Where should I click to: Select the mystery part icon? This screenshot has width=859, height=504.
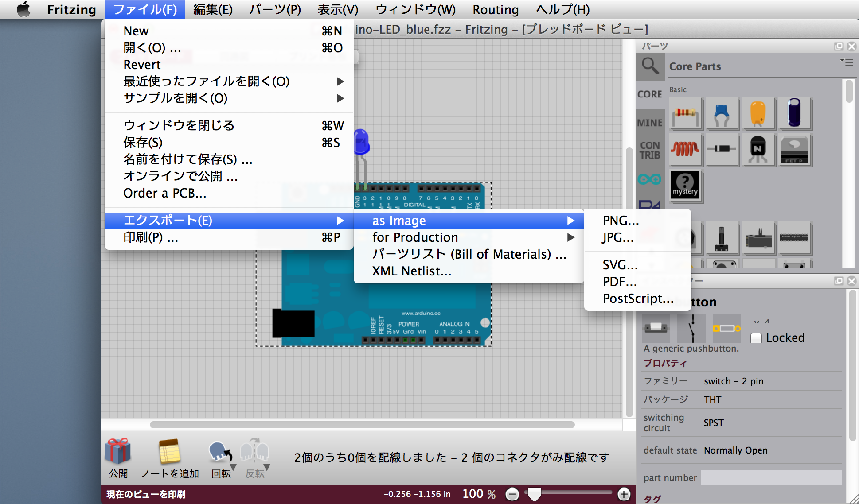coord(686,186)
